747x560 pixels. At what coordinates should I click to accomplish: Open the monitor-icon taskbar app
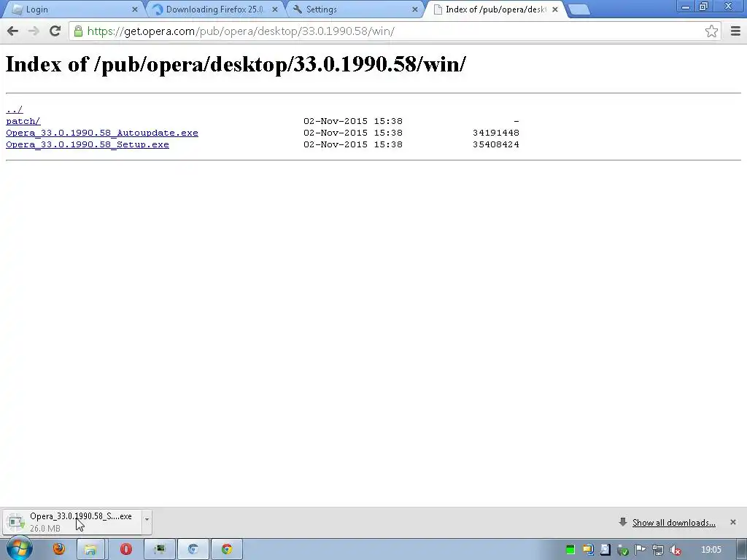[x=160, y=549]
